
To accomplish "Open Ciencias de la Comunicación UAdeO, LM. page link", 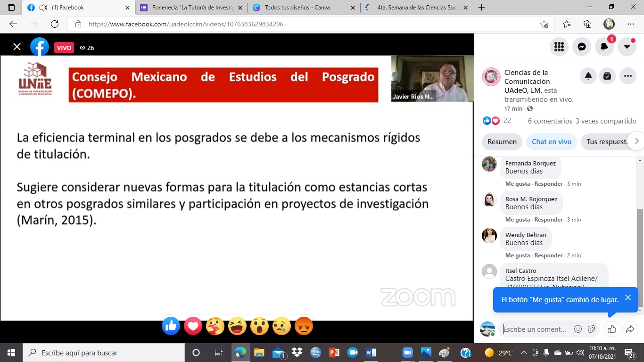I will click(527, 81).
